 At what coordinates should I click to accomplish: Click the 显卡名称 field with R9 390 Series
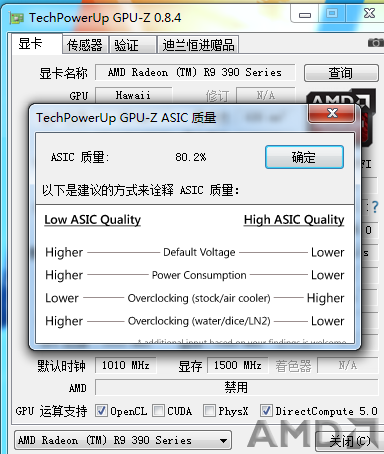195,72
